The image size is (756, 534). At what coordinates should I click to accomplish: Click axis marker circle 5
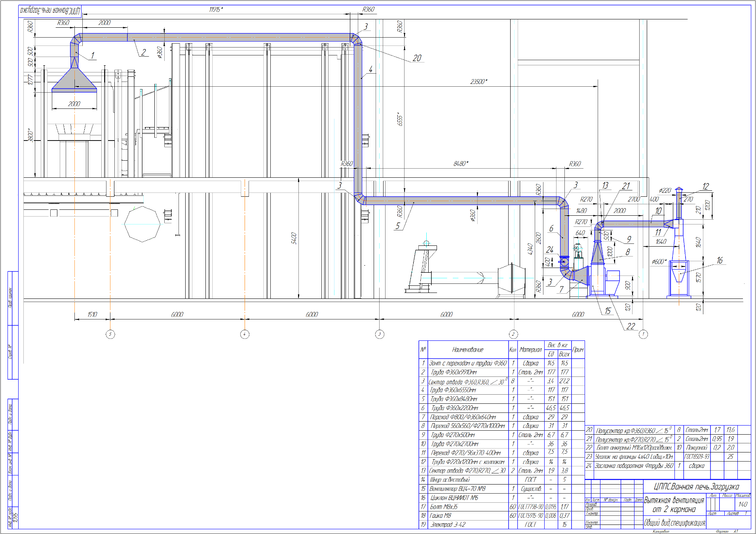110,334
